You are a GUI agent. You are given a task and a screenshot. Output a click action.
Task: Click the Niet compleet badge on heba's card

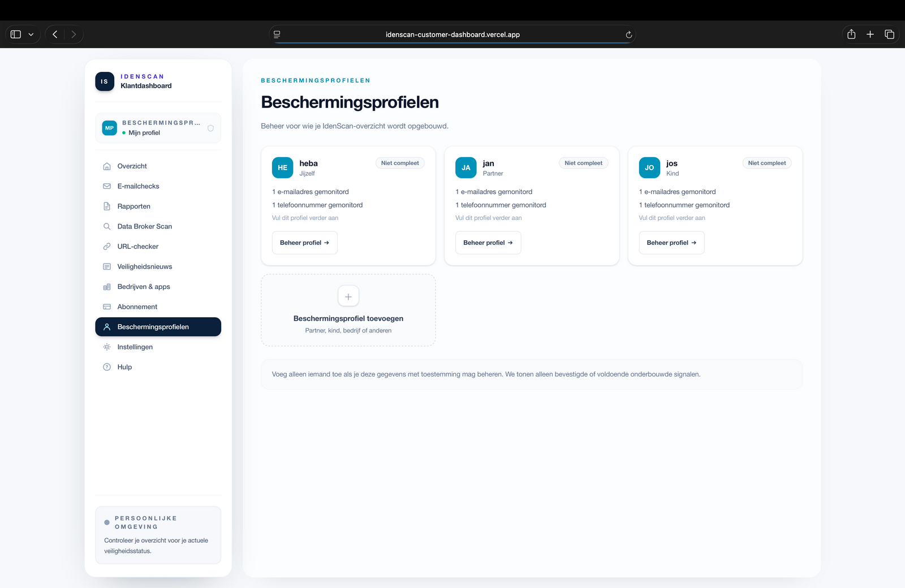pos(400,163)
